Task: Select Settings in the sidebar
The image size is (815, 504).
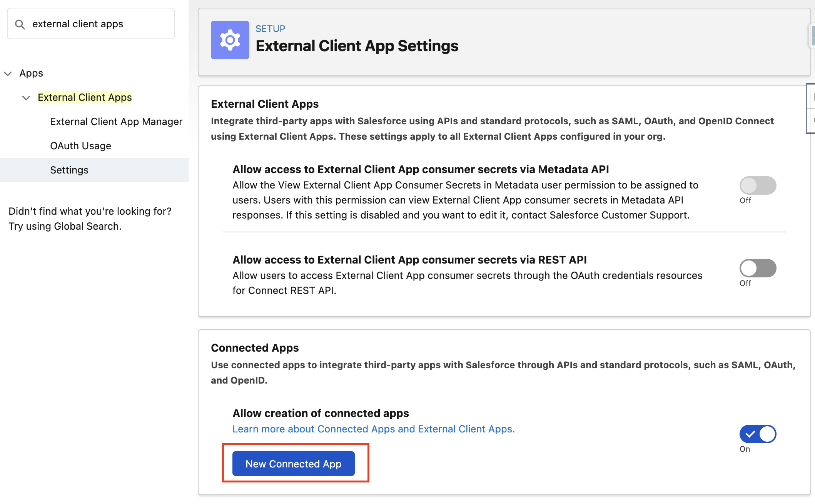Action: click(69, 170)
